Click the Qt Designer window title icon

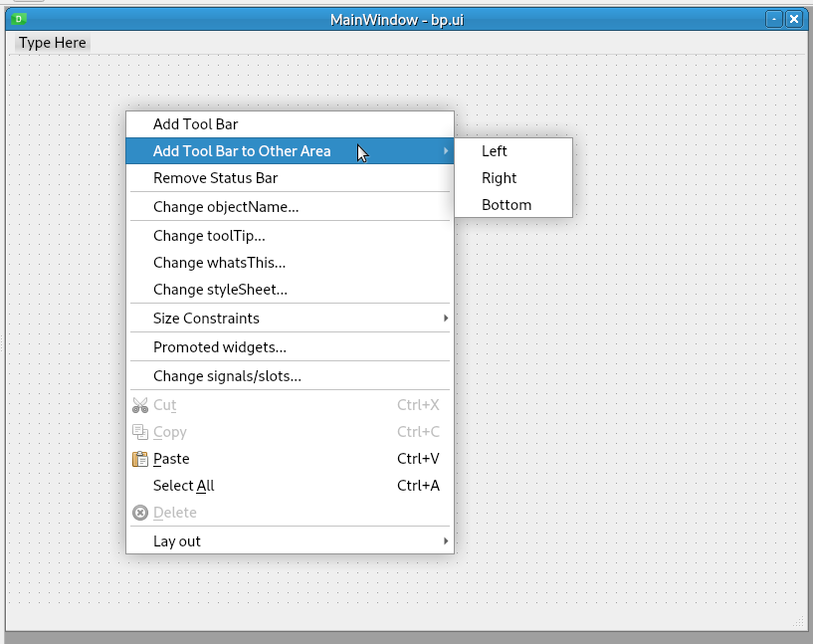point(20,19)
